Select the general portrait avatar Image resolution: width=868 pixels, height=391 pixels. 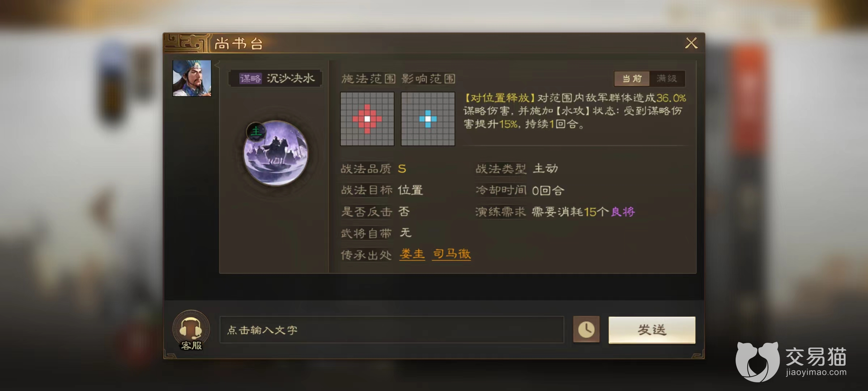pos(192,78)
